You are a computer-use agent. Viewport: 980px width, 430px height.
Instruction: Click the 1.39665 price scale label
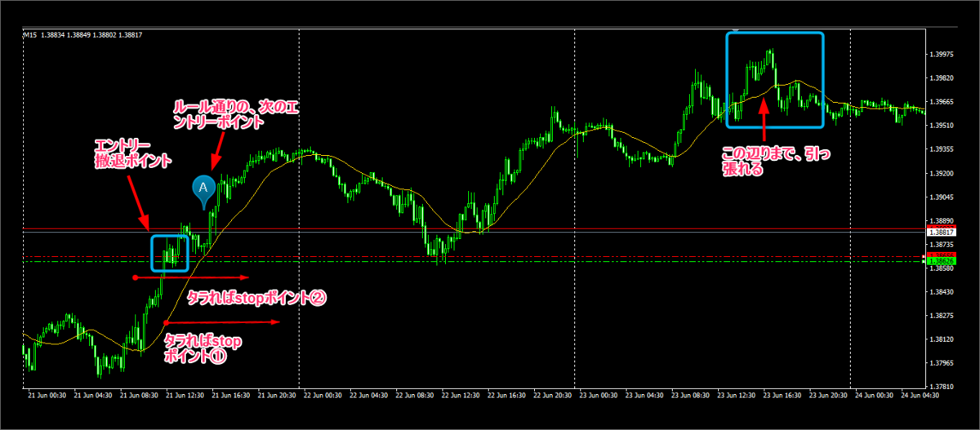(x=942, y=102)
